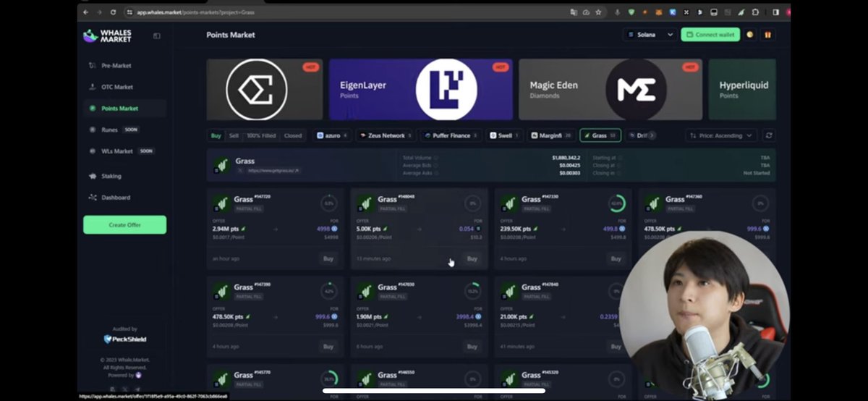
Task: Filter by Marginfi project
Action: click(x=551, y=135)
